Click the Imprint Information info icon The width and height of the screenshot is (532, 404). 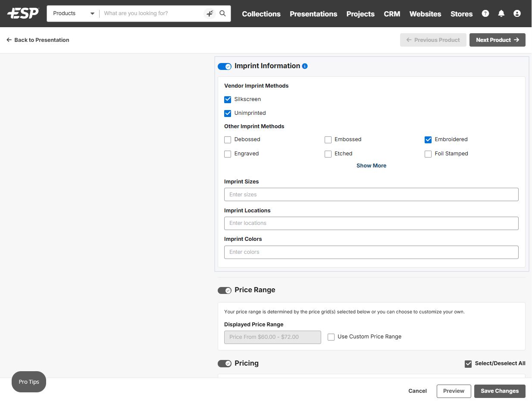point(305,66)
